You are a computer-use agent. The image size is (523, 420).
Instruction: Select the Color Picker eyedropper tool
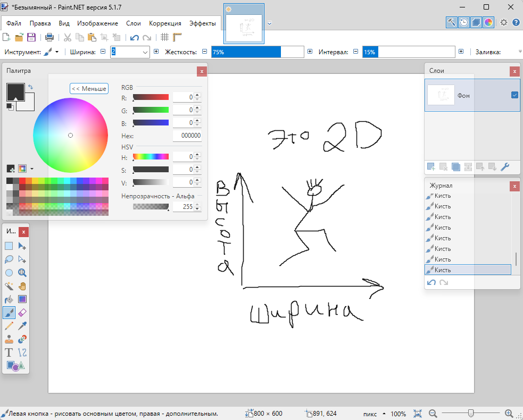[x=22, y=326]
